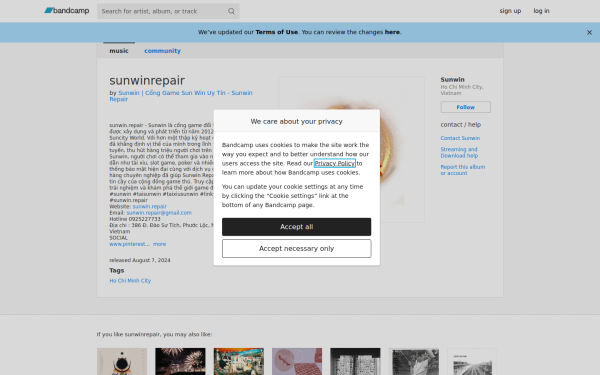Click 'If you like sunwinrepair, you may also like' text
This screenshot has width=600, height=375.
(154, 334)
